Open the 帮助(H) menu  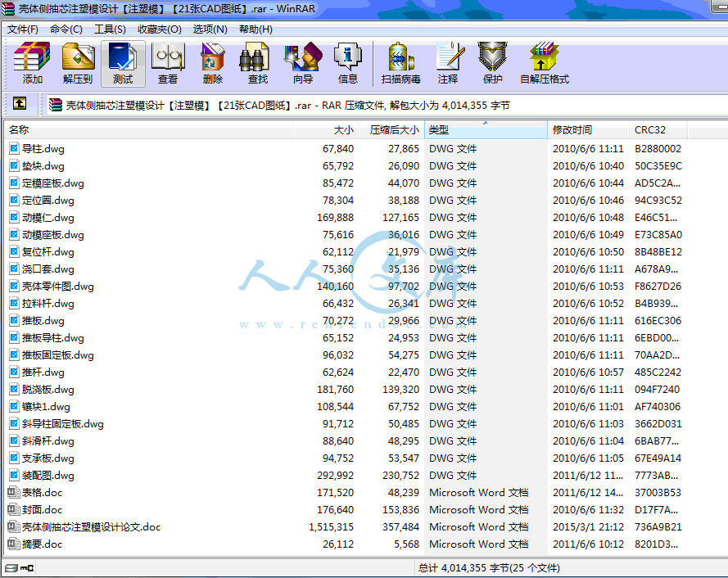(x=255, y=29)
